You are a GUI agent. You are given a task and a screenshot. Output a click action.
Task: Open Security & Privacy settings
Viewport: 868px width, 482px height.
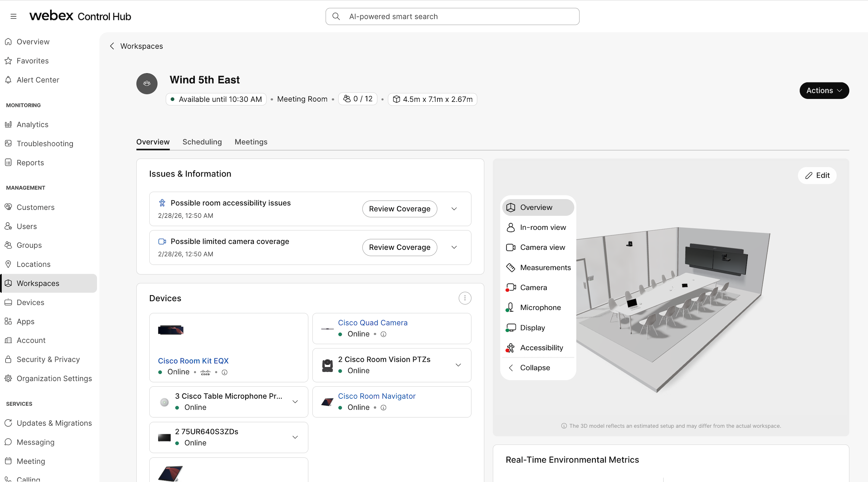click(x=49, y=359)
